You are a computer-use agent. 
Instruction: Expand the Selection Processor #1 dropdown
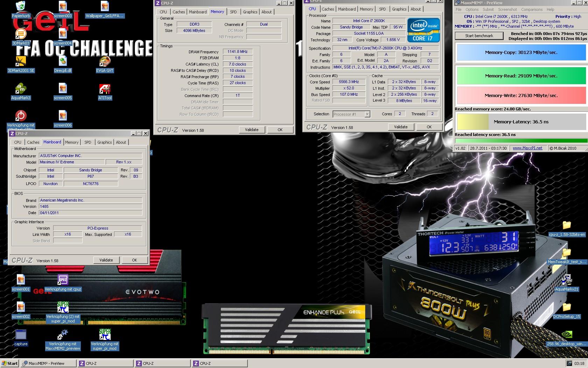(x=367, y=114)
